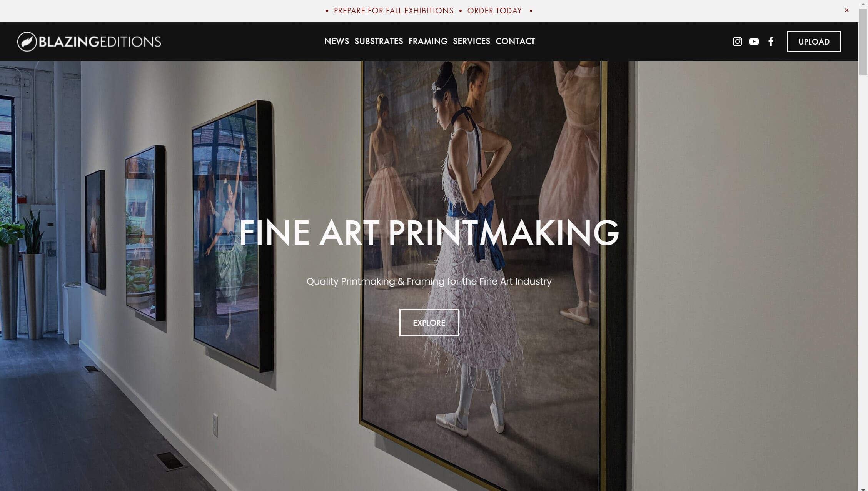Open the YouTube channel icon

754,42
